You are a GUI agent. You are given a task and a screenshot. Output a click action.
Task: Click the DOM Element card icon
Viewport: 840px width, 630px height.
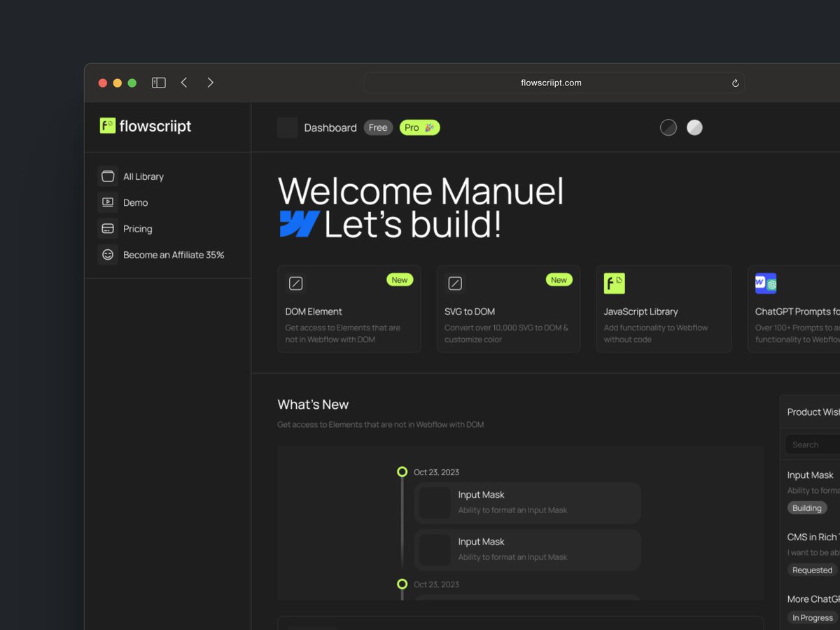click(x=296, y=283)
